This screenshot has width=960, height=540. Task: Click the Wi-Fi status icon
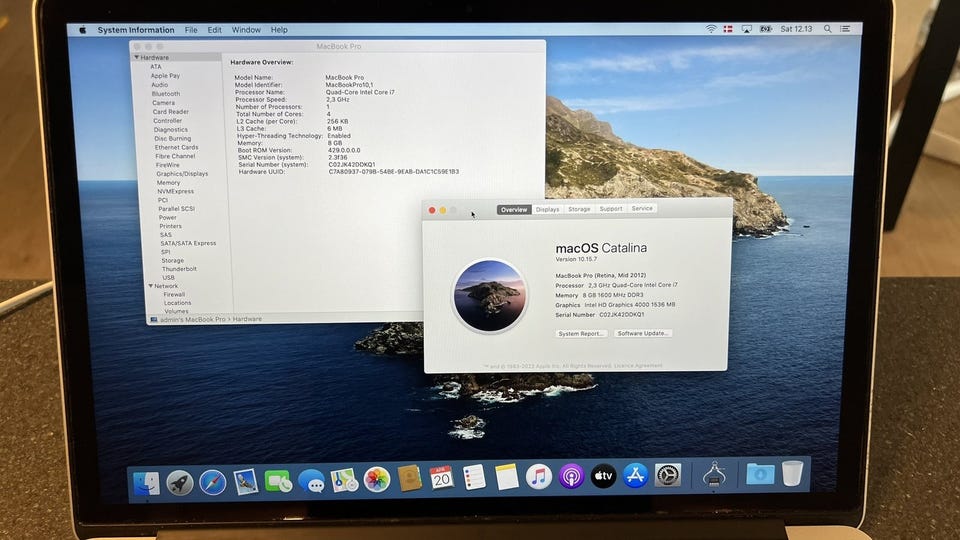(x=711, y=30)
